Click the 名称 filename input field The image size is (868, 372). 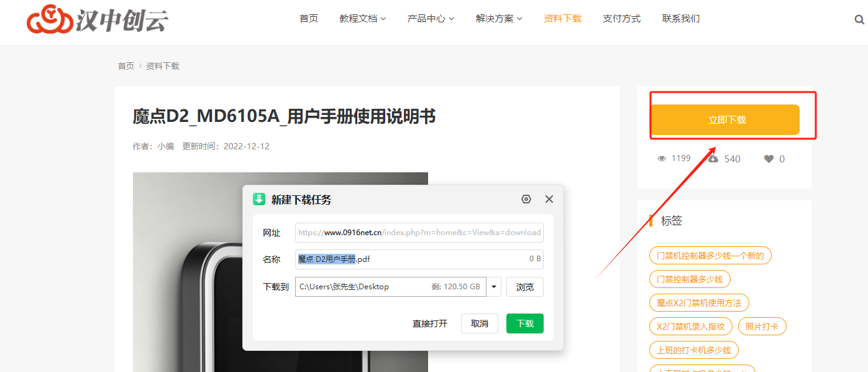pos(435,259)
